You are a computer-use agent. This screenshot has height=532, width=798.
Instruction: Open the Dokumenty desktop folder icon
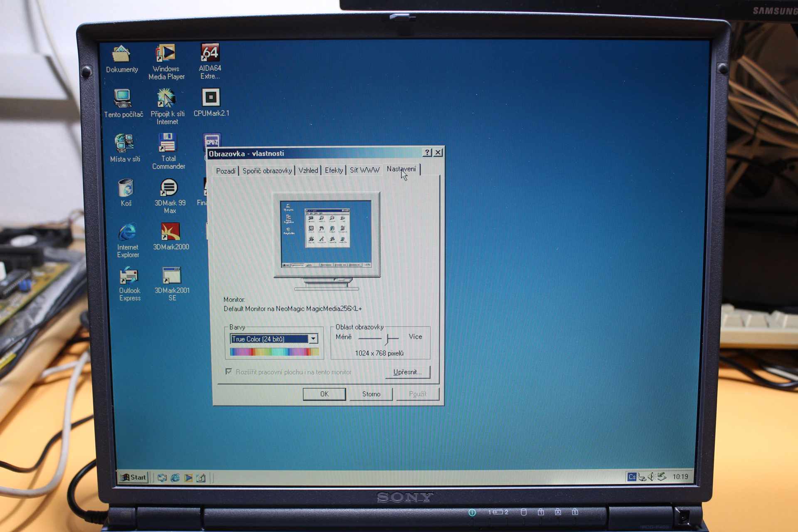(121, 59)
